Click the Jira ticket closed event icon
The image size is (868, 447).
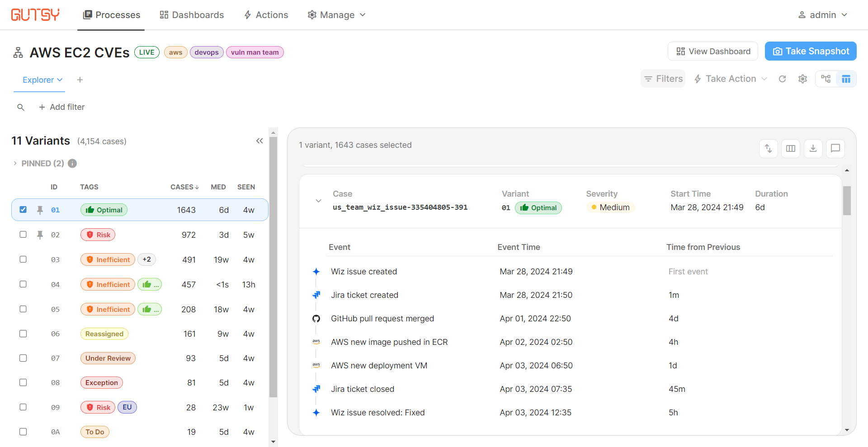click(316, 389)
